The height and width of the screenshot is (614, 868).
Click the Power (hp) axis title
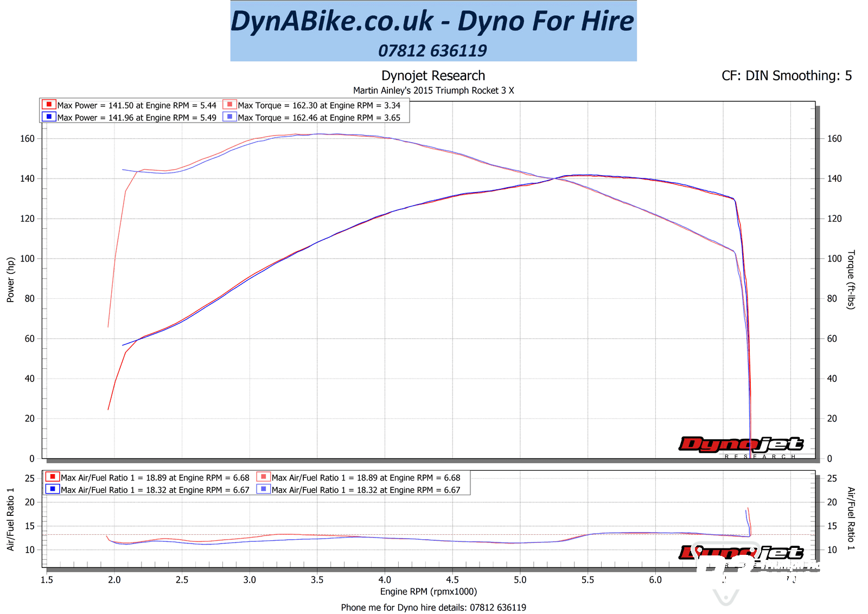[10, 279]
